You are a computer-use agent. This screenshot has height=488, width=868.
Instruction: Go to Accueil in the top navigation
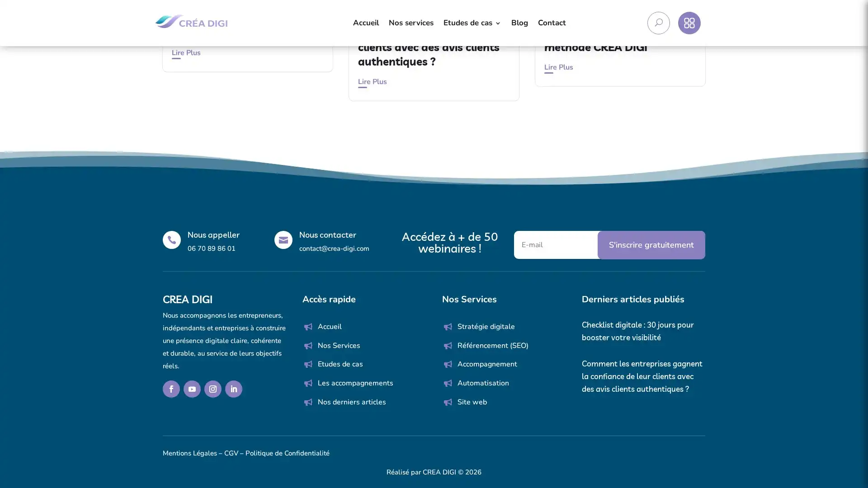366,23
